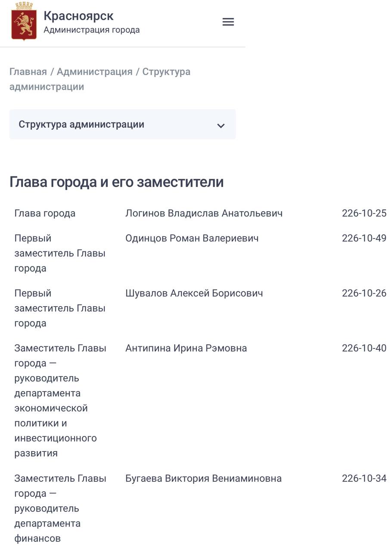Select phone number 226-10-26
This screenshot has width=392, height=552.
[x=364, y=293]
